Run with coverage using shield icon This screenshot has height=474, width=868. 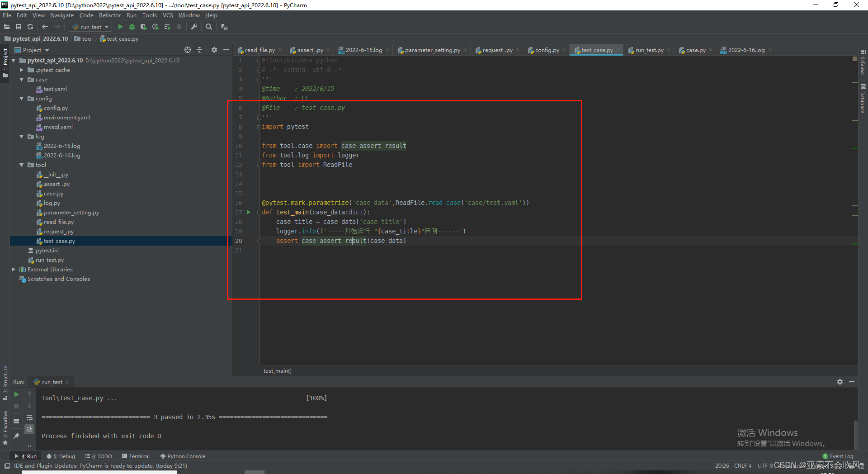tap(144, 27)
